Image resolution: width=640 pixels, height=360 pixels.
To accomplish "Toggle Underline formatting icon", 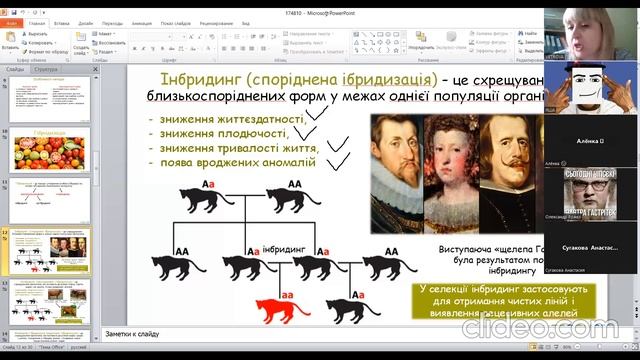I will (153, 49).
